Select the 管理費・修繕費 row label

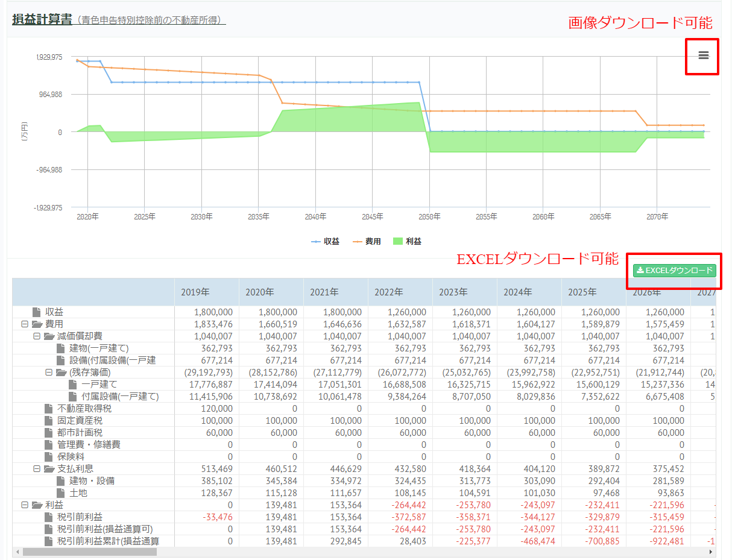tap(89, 445)
